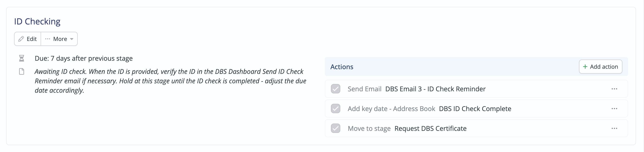This screenshot has height=152, width=644.
Task: Click the pencil icon on Edit
Action: pos(21,39)
